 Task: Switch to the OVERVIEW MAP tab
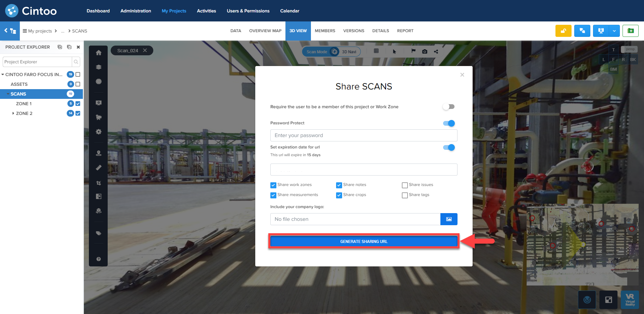pyautogui.click(x=265, y=31)
